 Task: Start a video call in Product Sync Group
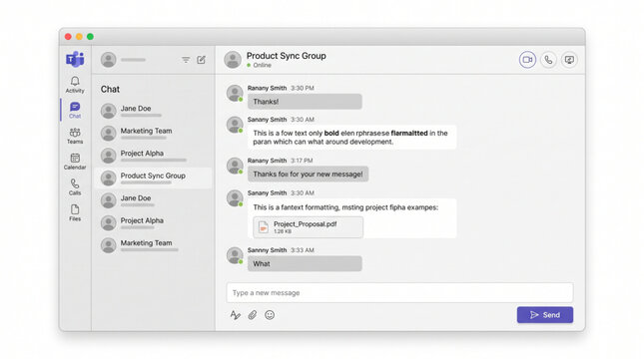click(x=527, y=60)
